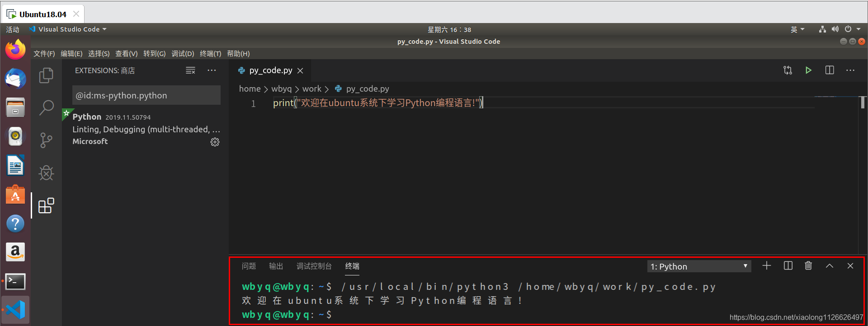Open Ubuntu Software from the dock
Image resolution: width=868 pixels, height=326 pixels.
tap(15, 195)
